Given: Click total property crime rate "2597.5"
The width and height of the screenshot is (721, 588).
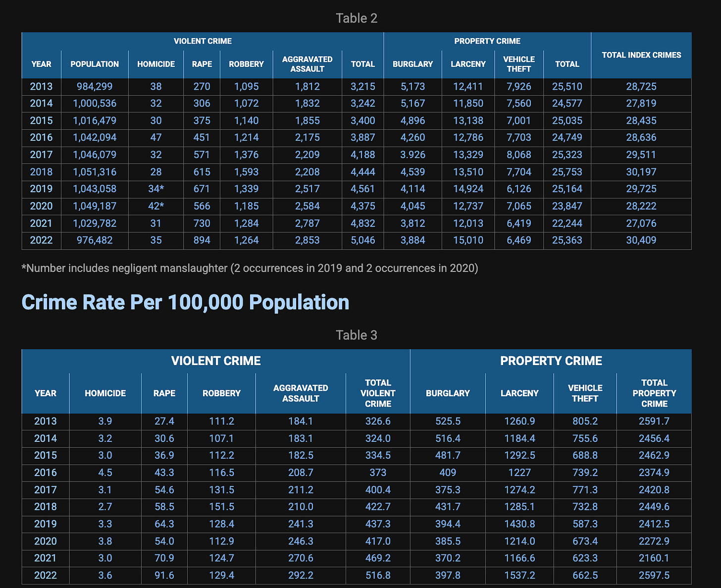Looking at the screenshot, I should [x=654, y=576].
